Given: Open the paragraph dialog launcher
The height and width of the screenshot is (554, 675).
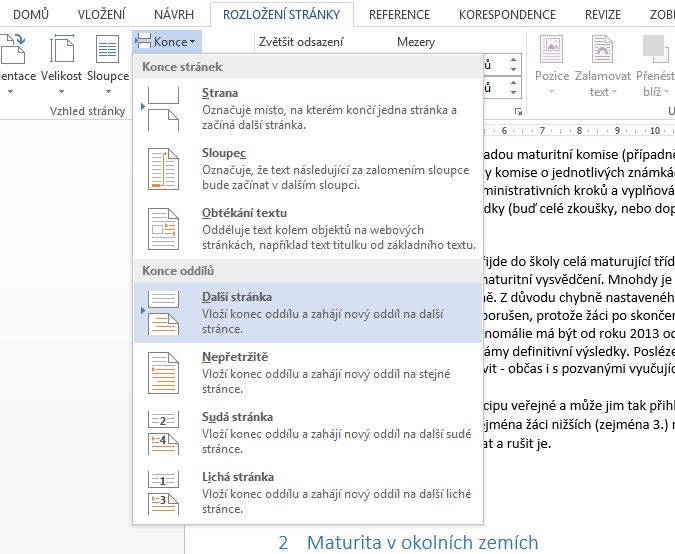Looking at the screenshot, I should [x=518, y=112].
